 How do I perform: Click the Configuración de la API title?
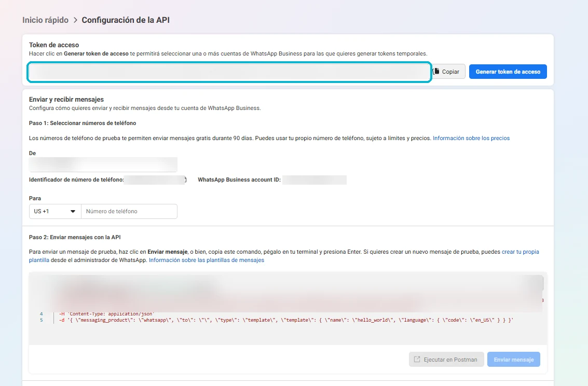[126, 20]
